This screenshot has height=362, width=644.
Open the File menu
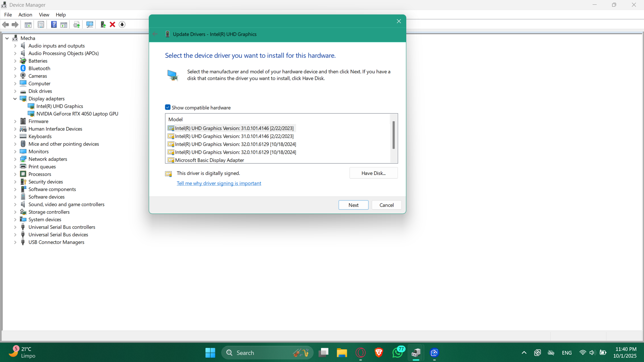[x=8, y=15]
